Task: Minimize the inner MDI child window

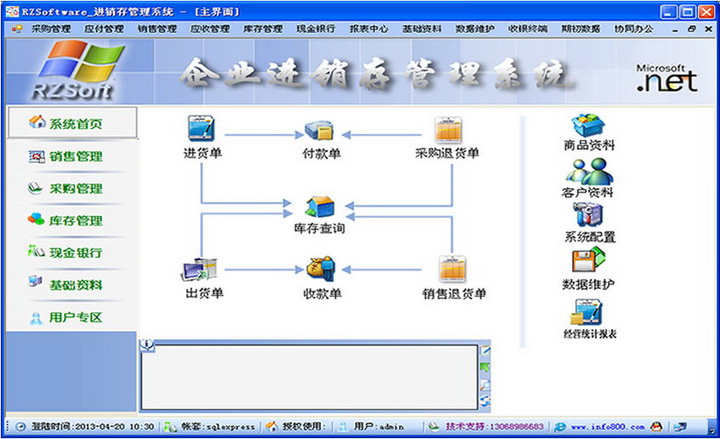Action: coord(675,29)
